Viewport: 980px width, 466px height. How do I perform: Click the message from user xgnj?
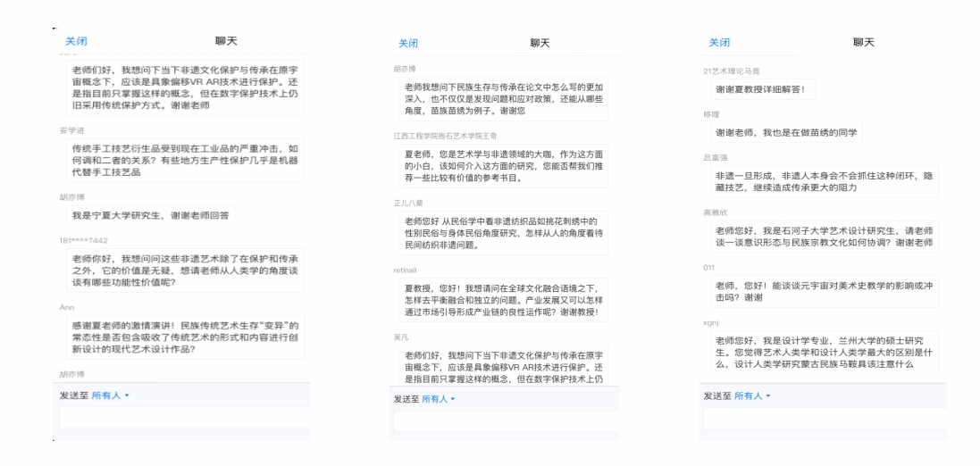tap(819, 353)
